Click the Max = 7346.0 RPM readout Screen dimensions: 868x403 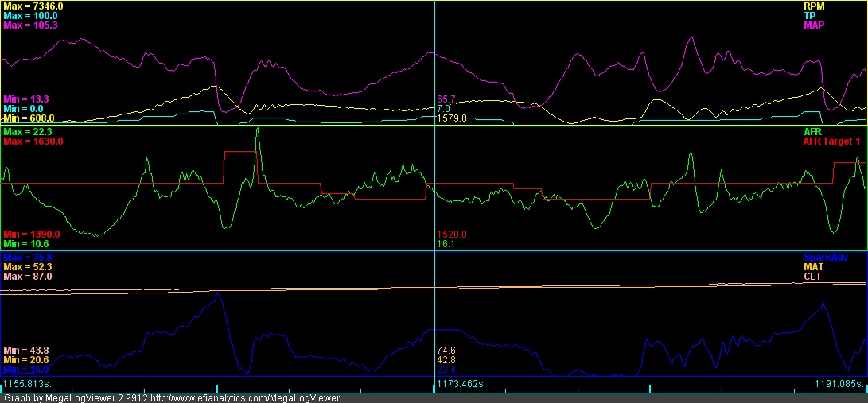pos(33,6)
